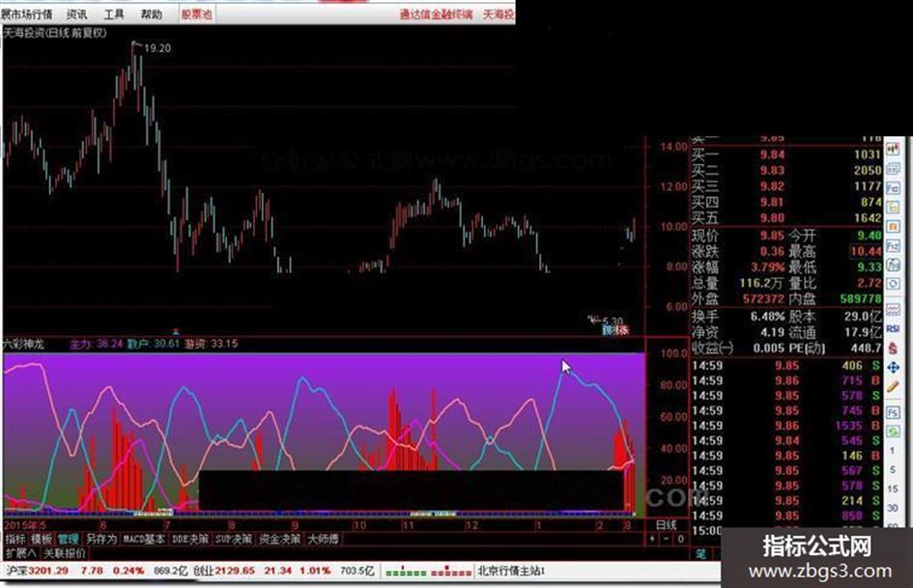Click the circular clock sidebar icon

coord(893,284)
